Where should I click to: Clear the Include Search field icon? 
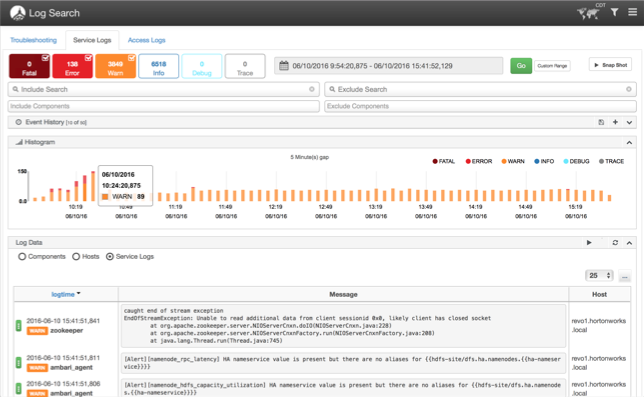pos(312,89)
